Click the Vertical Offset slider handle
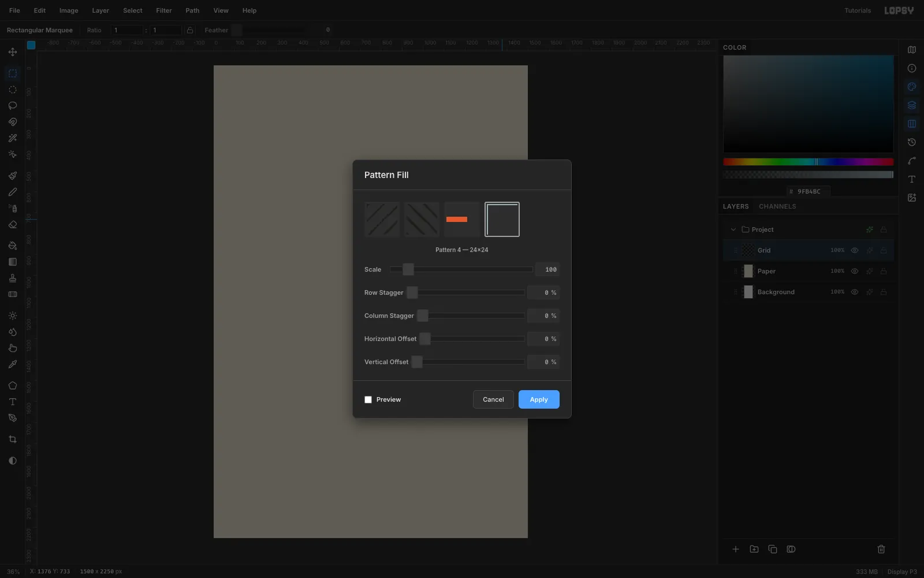Viewport: 924px width, 578px height. click(417, 362)
